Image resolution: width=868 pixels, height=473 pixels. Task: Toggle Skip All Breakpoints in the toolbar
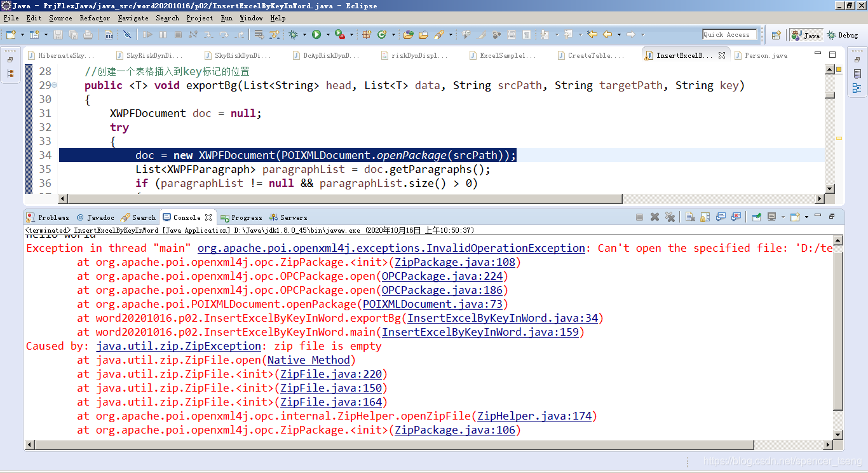click(127, 35)
